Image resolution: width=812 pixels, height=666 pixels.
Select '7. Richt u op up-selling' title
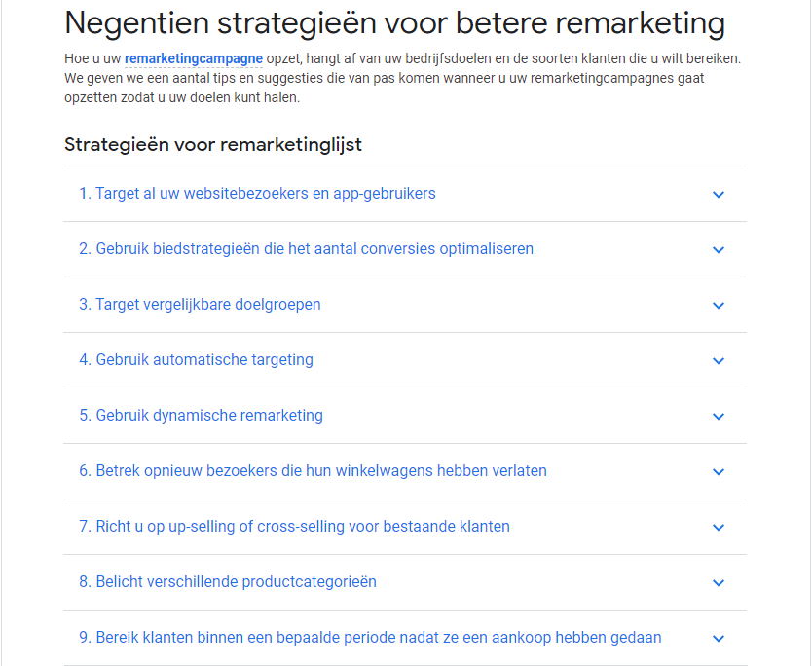coord(294,526)
